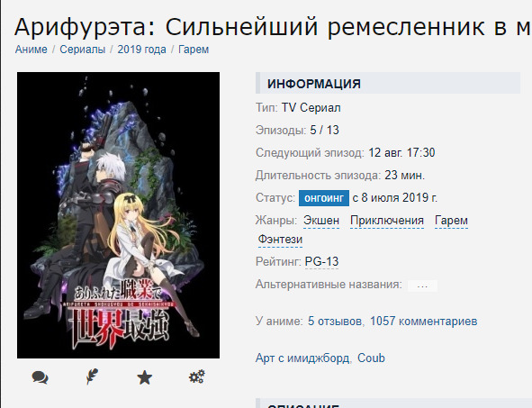Open the Аниме breadcrumb link
The image size is (532, 408).
32,50
